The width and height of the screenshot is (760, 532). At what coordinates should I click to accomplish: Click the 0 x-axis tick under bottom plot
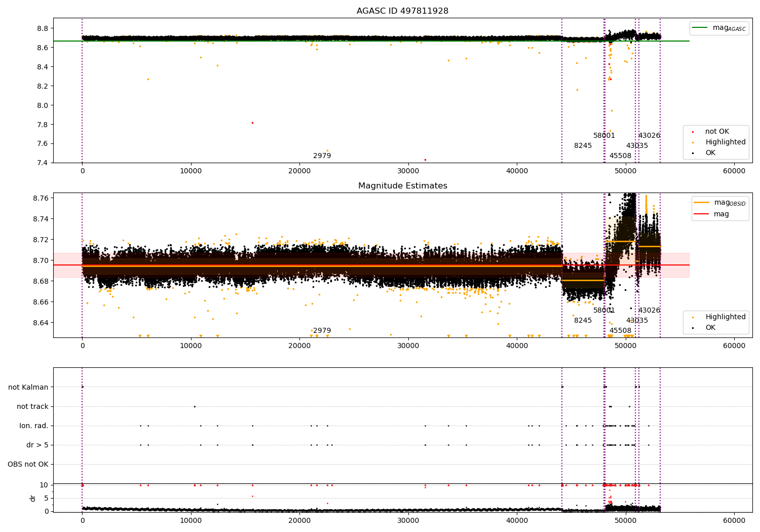[82, 521]
